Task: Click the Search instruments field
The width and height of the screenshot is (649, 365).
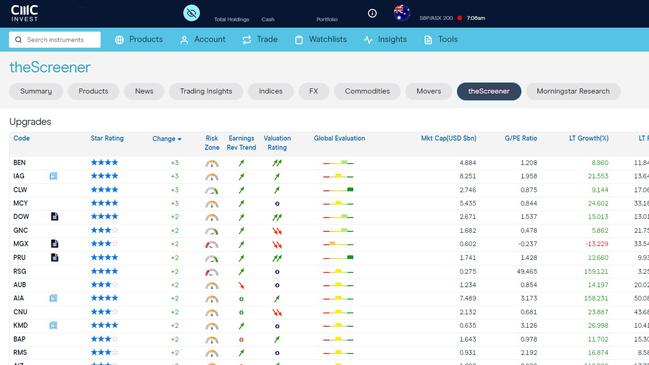Action: (55, 40)
